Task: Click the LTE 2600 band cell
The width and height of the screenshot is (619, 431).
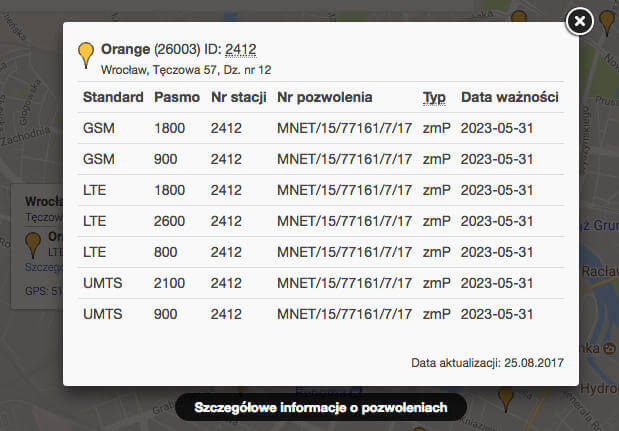Action: (169, 221)
